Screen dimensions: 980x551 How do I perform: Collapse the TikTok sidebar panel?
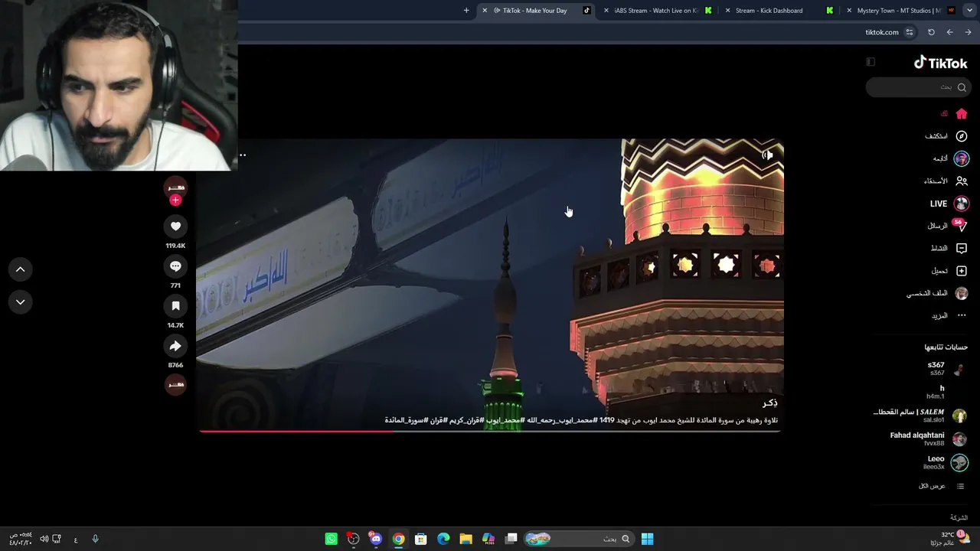click(871, 62)
